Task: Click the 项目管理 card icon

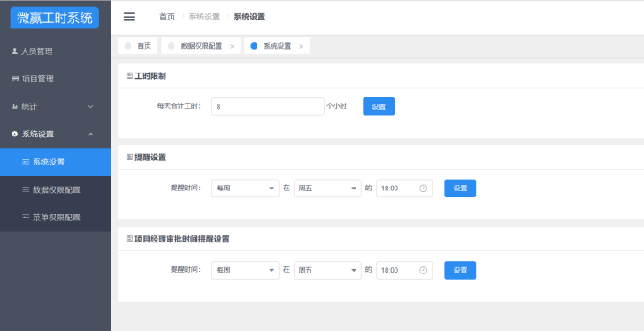Action: 15,79
